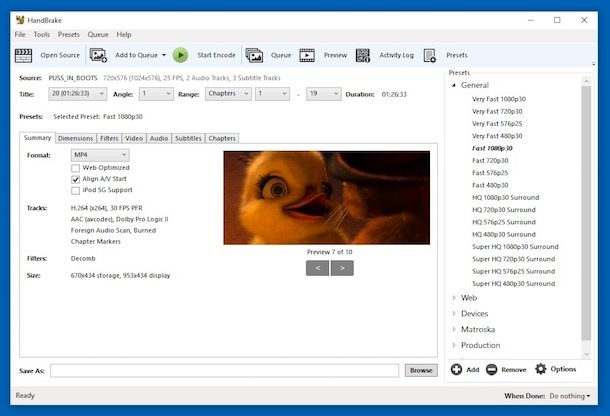Click Start Encode label
610x416 pixels.
(x=216, y=55)
